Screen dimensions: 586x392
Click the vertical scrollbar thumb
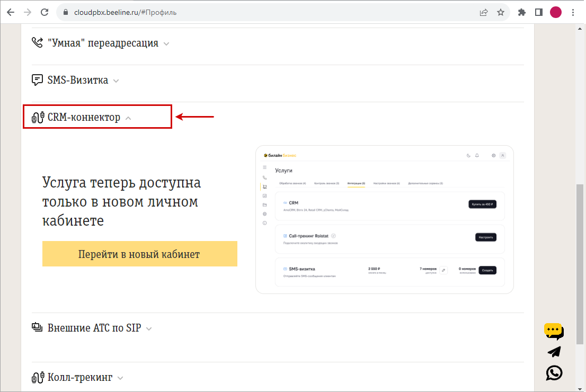580,264
